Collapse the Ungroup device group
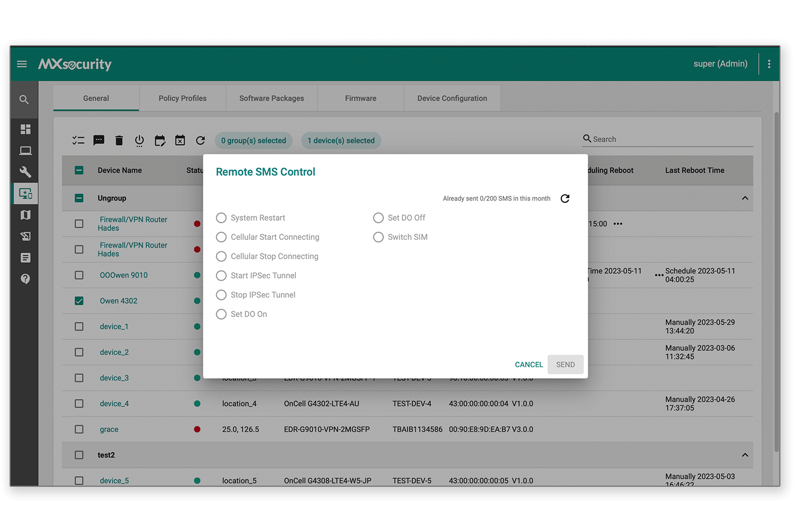This screenshot has height=532, width=798. click(x=745, y=198)
